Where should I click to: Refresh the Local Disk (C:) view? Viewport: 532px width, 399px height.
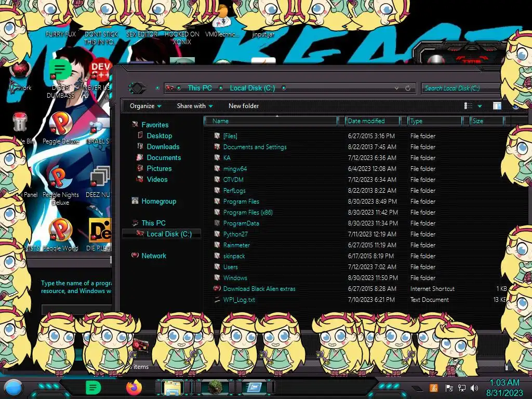pyautogui.click(x=408, y=88)
